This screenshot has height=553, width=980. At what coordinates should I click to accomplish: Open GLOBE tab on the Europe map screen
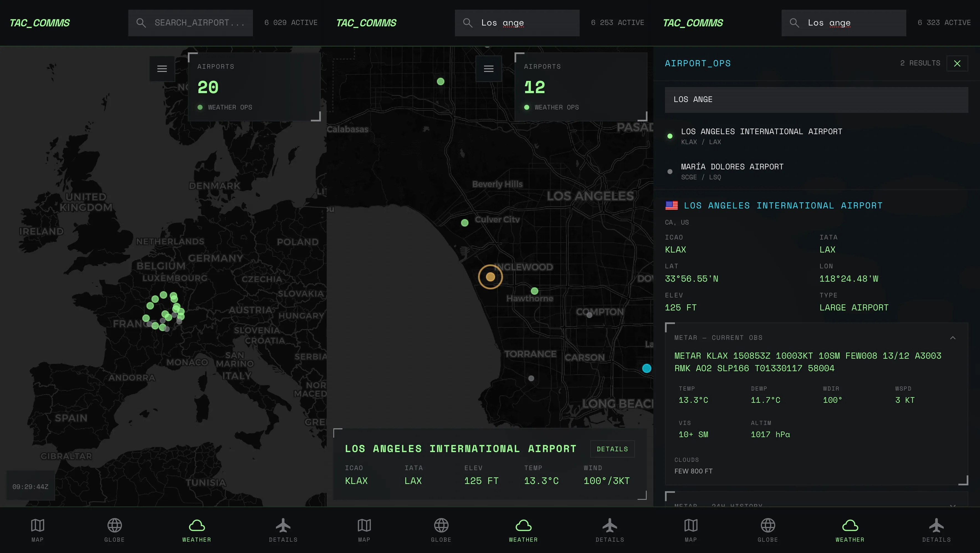[114, 530]
